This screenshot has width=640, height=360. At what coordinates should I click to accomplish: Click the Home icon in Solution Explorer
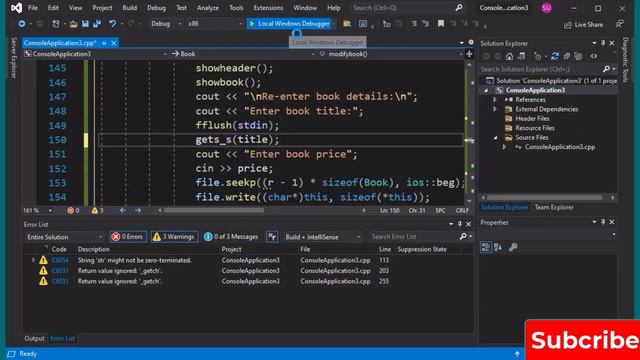509,56
